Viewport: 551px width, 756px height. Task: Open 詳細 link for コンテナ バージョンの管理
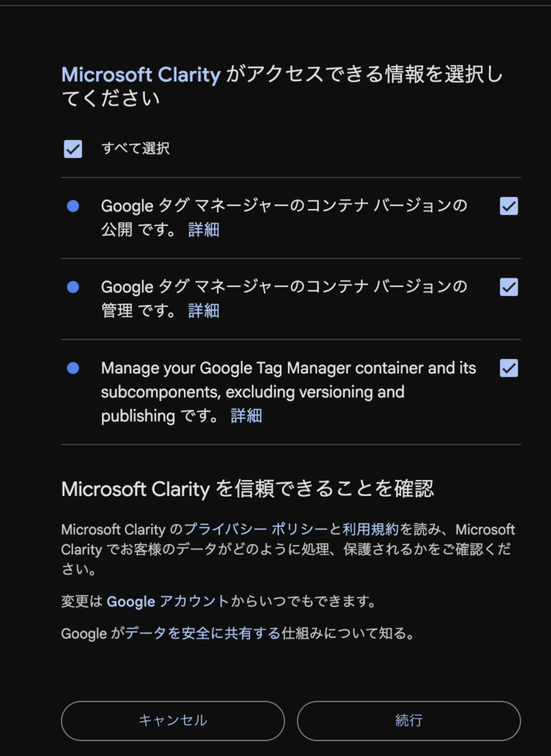click(204, 311)
